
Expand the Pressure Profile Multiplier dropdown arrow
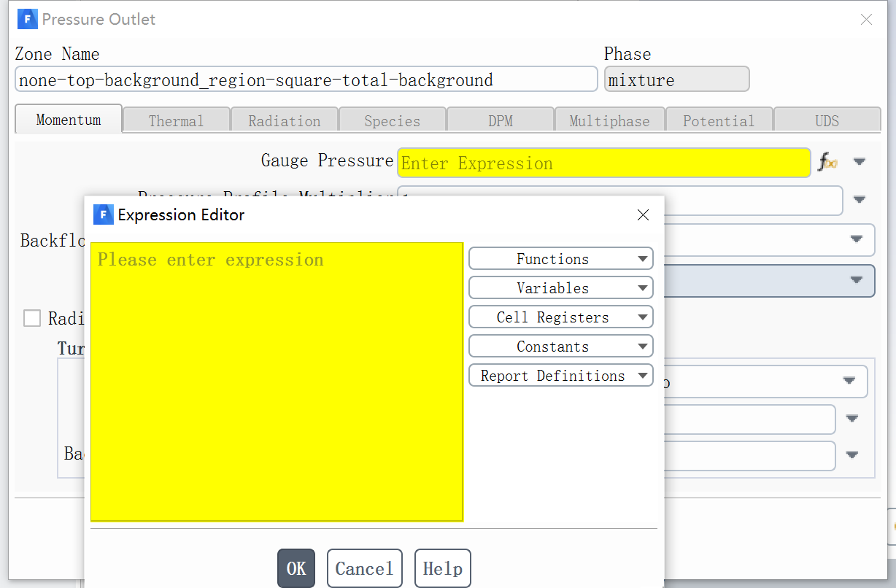(860, 199)
